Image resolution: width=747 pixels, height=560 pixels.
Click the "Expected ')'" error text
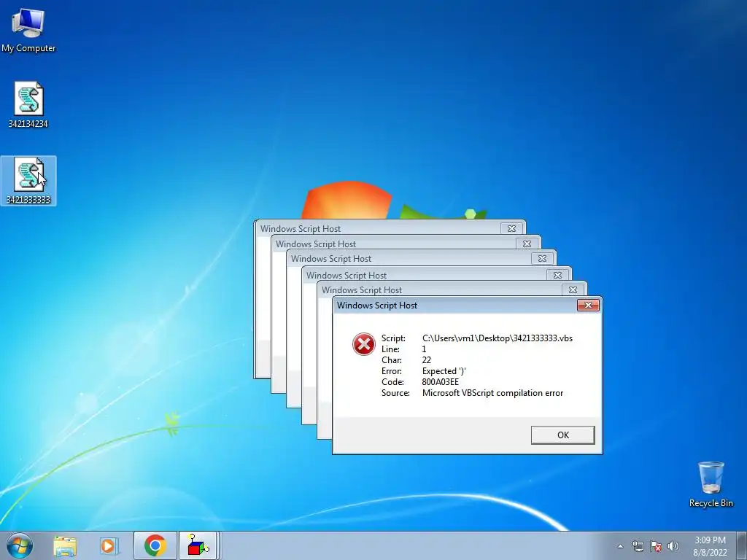444,371
